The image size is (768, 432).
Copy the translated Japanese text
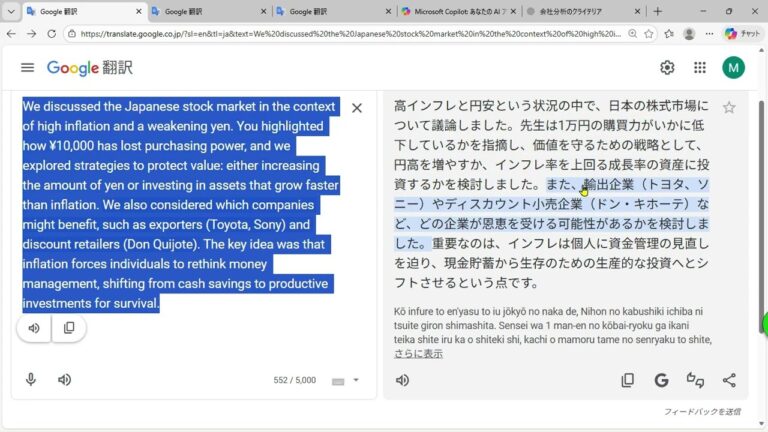pyautogui.click(x=627, y=380)
